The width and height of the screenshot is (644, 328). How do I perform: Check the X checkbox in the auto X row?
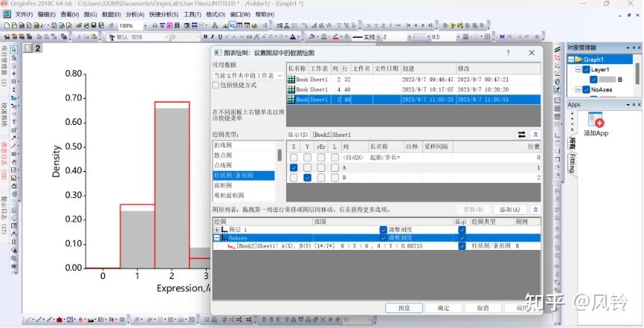coord(293,158)
